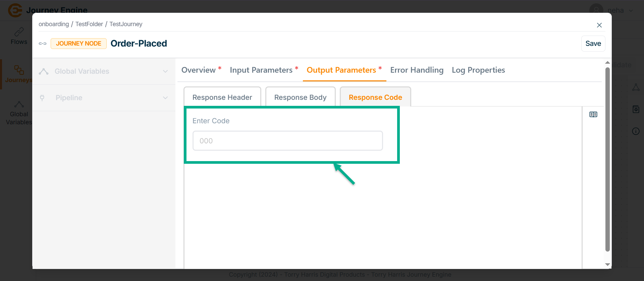Open Journeys from the sidebar icon
Viewport: 644px width, 281px height.
click(x=19, y=70)
